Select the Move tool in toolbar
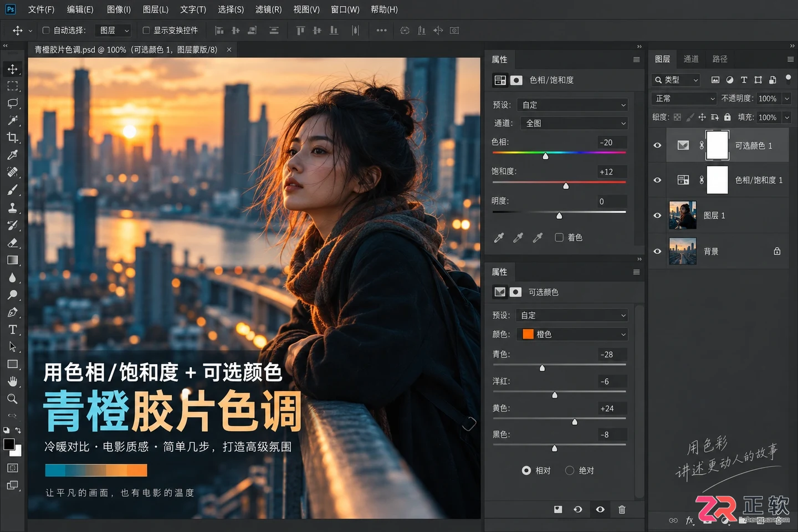The width and height of the screenshot is (798, 532). pyautogui.click(x=12, y=69)
